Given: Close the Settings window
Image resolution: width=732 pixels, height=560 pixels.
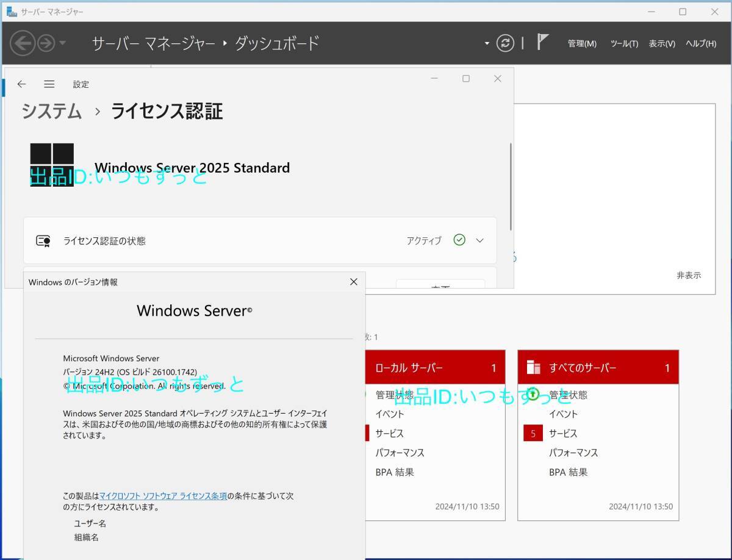Looking at the screenshot, I should pos(498,79).
